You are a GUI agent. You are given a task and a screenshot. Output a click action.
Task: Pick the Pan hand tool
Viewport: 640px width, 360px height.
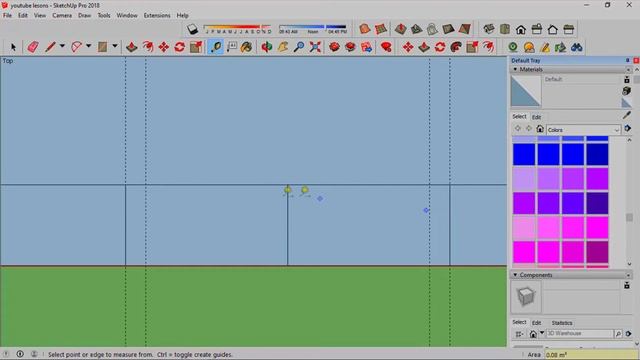pyautogui.click(x=282, y=47)
